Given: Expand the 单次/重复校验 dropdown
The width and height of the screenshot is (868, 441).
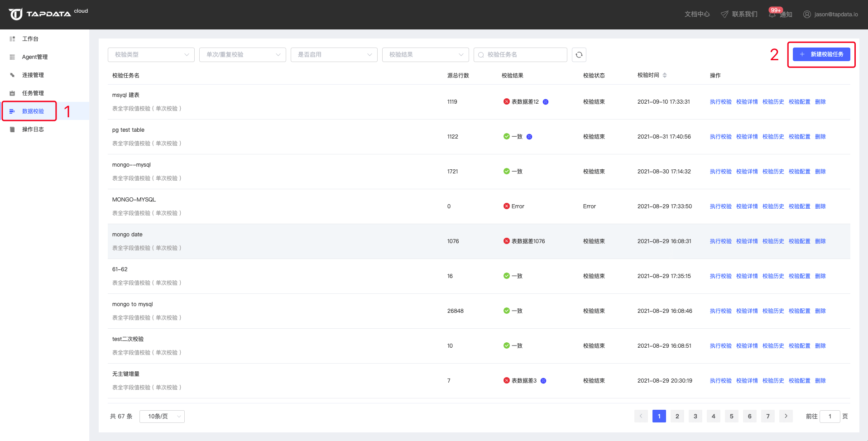Looking at the screenshot, I should (x=242, y=55).
